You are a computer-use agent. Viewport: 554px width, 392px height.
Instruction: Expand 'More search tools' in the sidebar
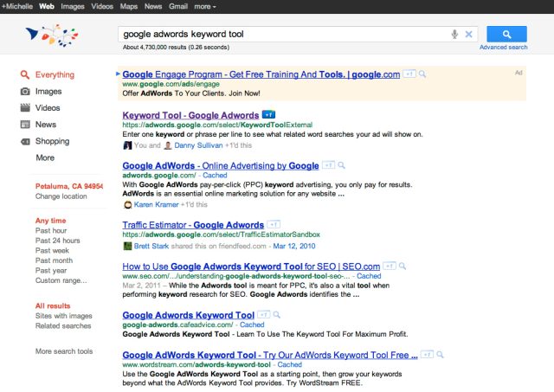(64, 351)
